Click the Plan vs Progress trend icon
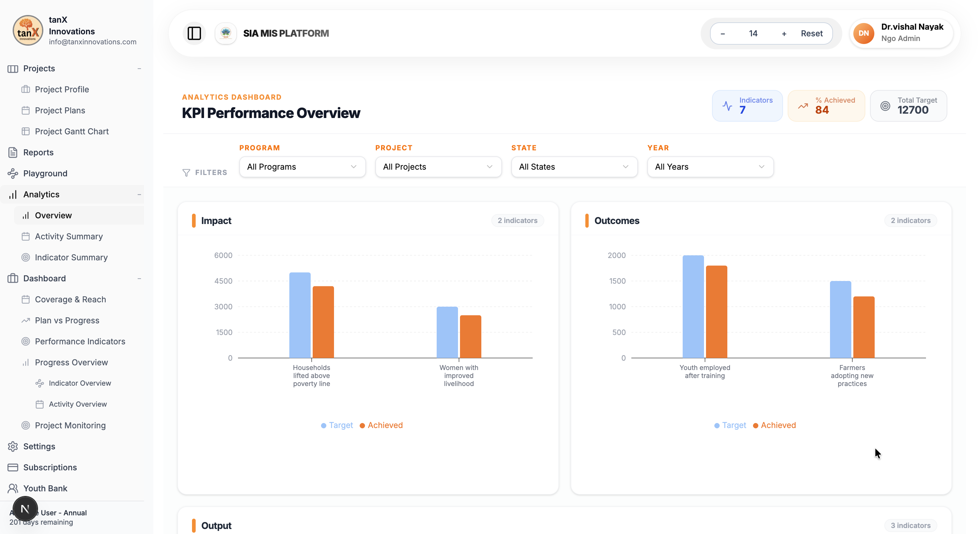Image resolution: width=980 pixels, height=534 pixels. click(25, 321)
